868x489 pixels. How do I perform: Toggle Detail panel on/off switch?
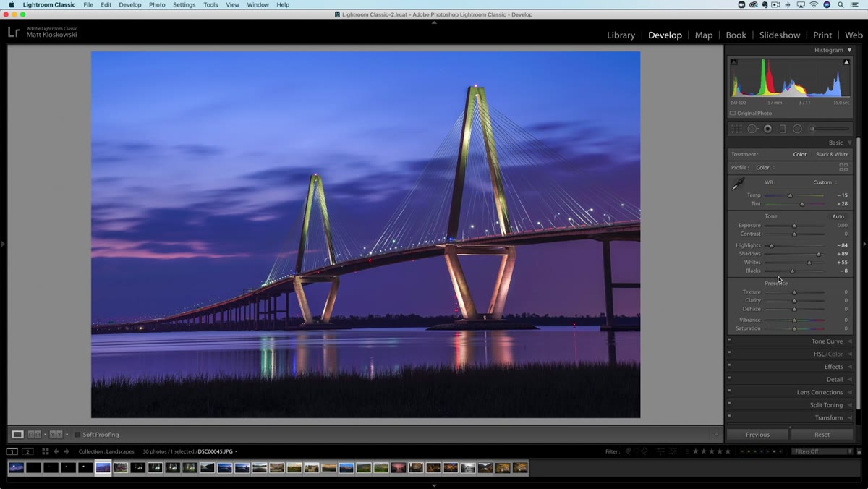[729, 378]
